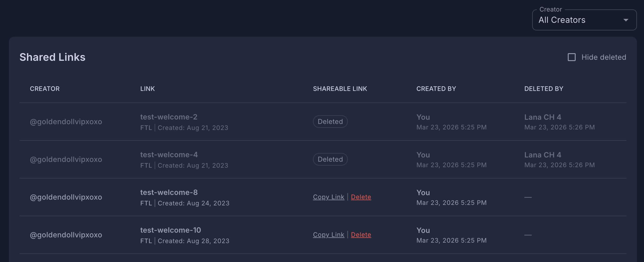Delete the test-welcome-8 link
644x262 pixels.
coord(361,197)
